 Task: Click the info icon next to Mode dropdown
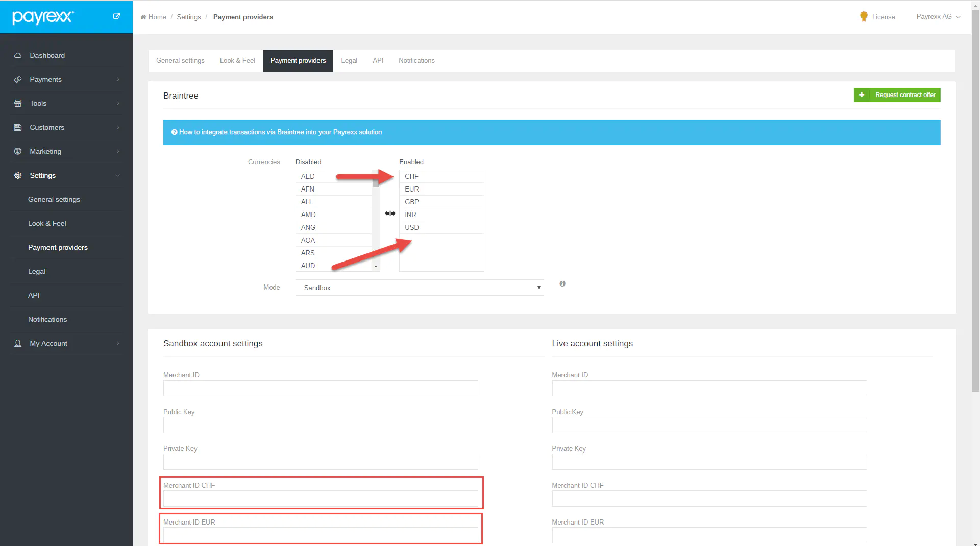coord(562,283)
